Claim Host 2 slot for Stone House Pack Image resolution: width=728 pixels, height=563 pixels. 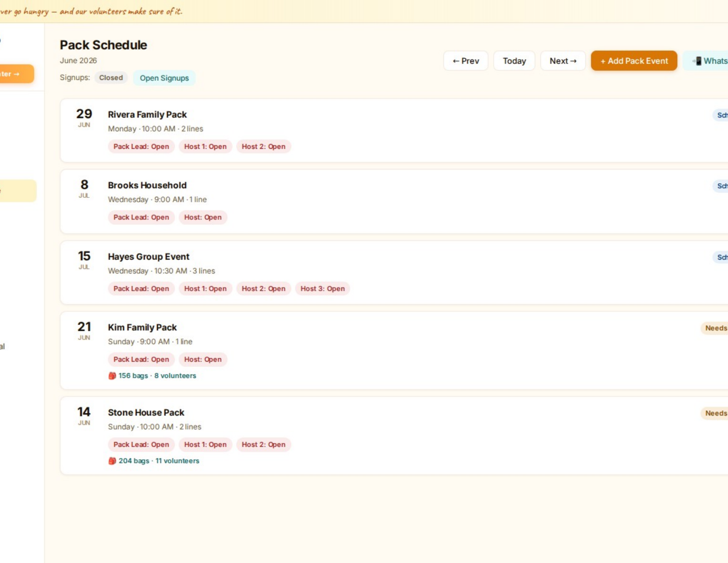pyautogui.click(x=263, y=445)
